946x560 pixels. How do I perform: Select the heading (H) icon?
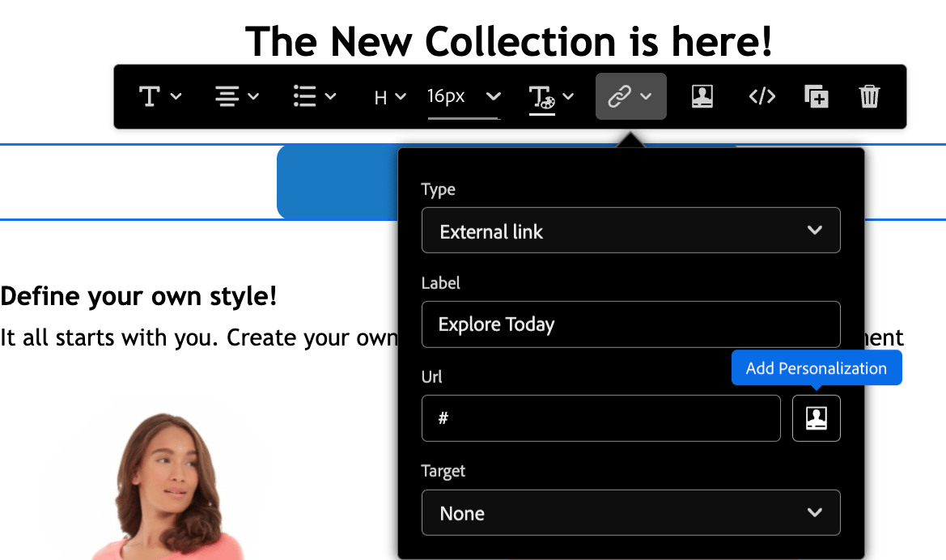(380, 96)
